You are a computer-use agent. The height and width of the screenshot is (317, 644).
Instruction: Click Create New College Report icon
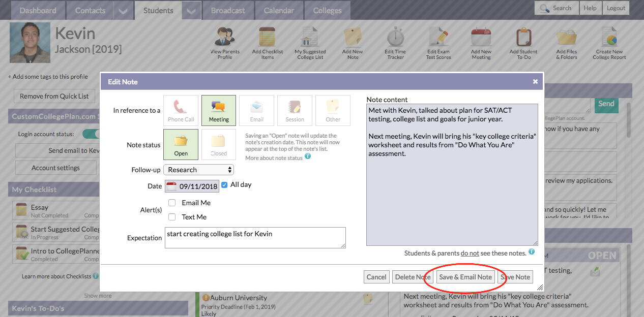(609, 37)
